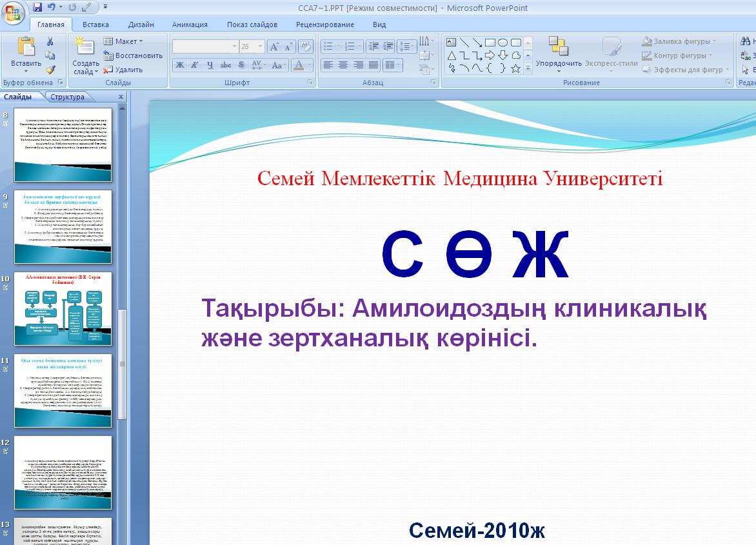Click the Заливка фигуры button
The image size is (756, 545).
pos(679,41)
